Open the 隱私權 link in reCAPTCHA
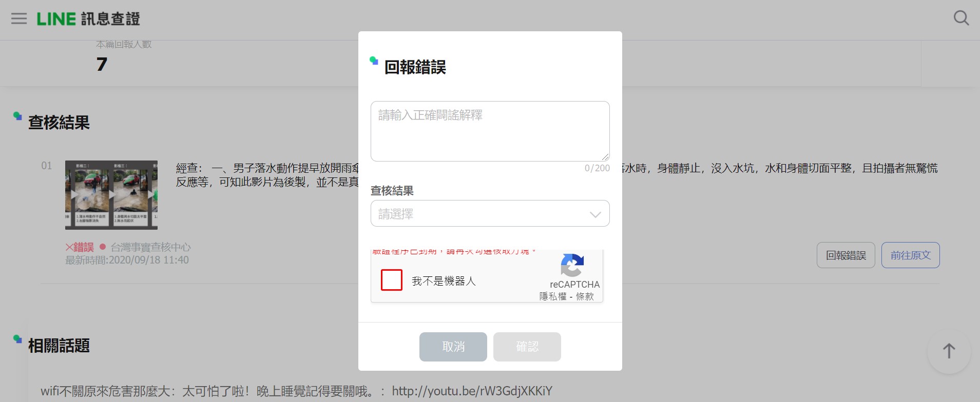 (x=552, y=296)
